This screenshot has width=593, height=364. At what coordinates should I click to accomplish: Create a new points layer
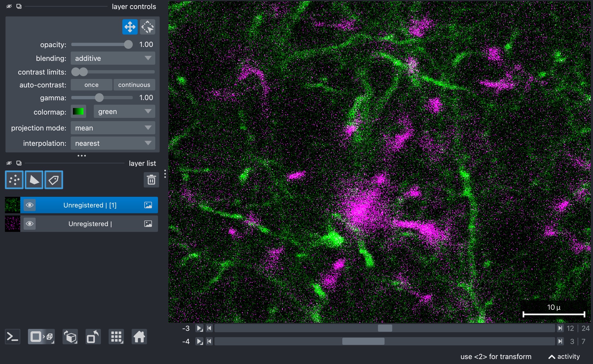[x=14, y=180]
